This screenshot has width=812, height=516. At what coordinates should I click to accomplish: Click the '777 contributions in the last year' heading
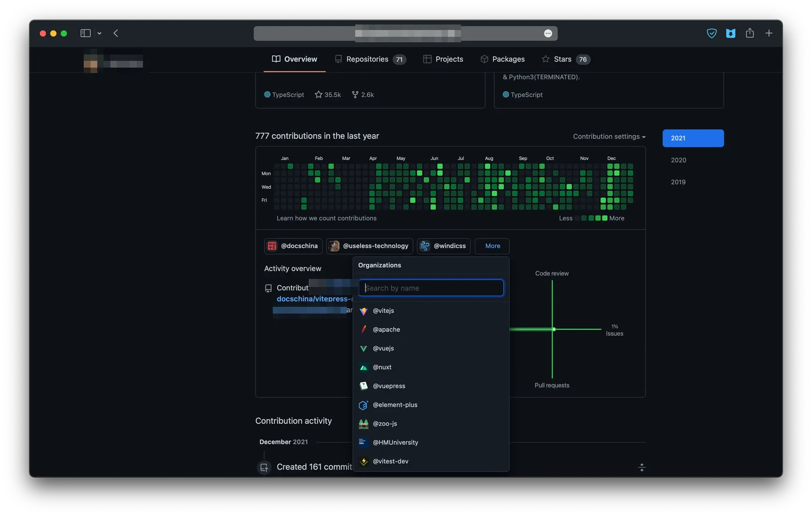point(317,136)
